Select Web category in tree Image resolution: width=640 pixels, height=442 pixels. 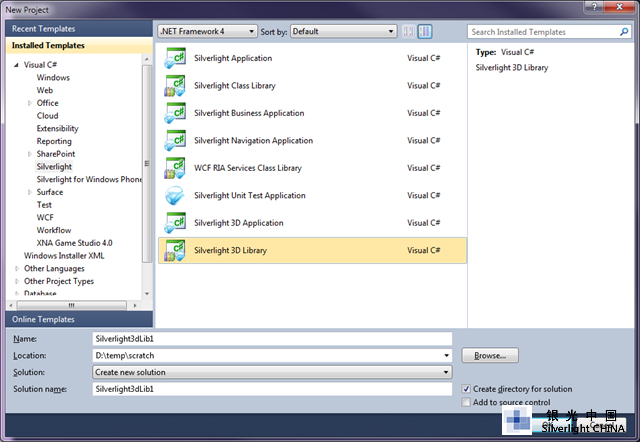(x=45, y=90)
